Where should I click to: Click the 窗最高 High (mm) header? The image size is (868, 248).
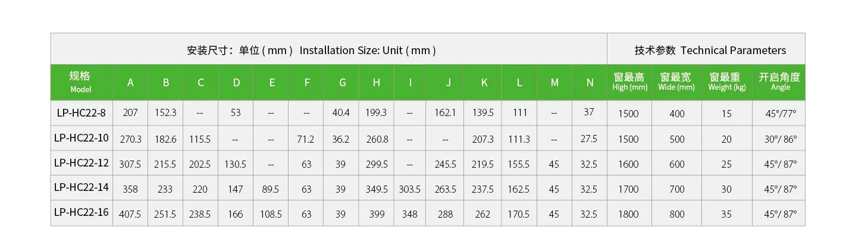click(x=629, y=82)
